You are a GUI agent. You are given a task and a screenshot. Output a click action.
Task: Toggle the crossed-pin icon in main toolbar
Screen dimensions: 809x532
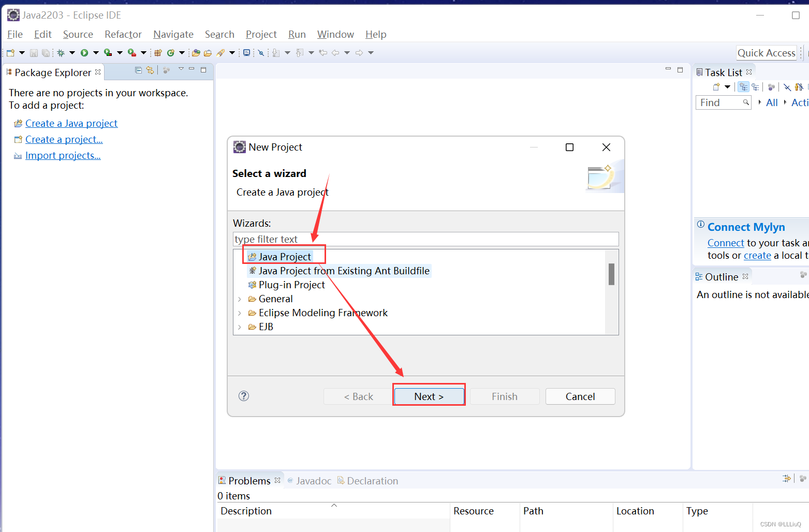pyautogui.click(x=261, y=53)
